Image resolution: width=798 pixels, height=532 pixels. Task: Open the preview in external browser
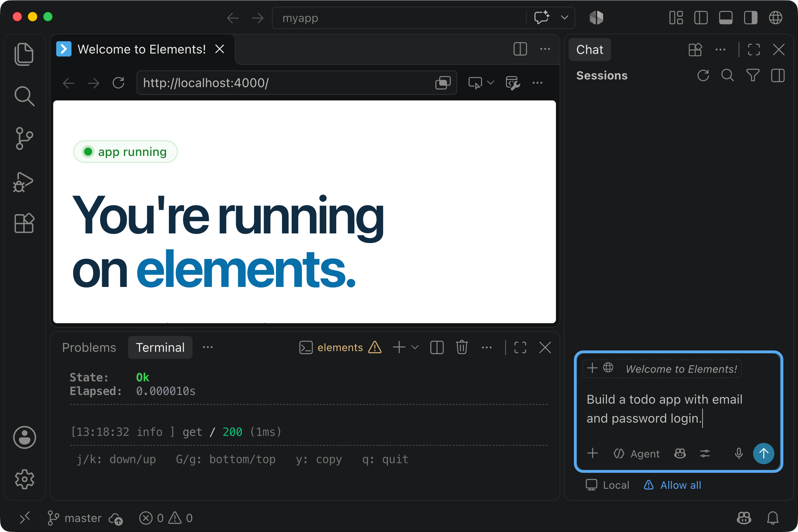pos(443,83)
